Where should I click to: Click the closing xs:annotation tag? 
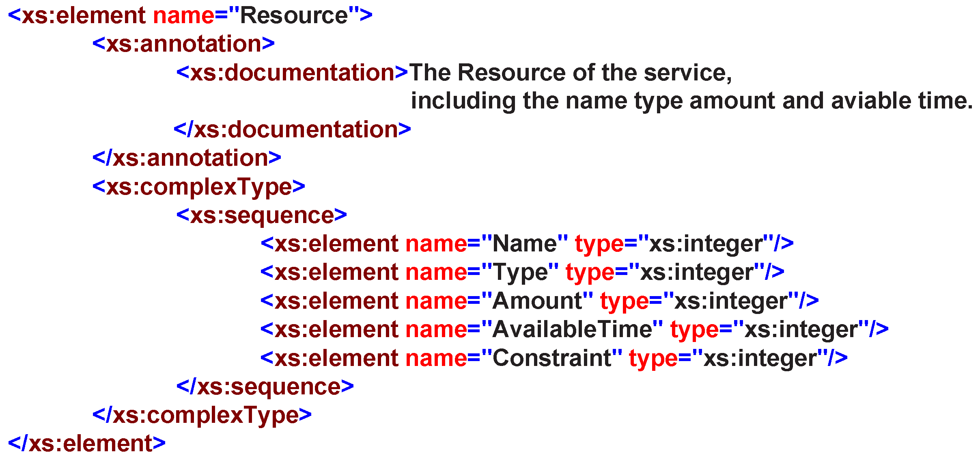[187, 158]
